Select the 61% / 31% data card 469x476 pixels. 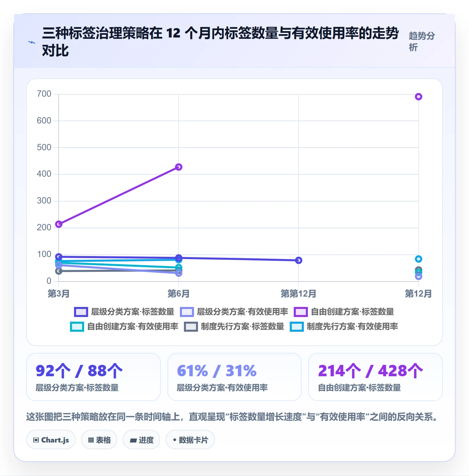(x=234, y=377)
